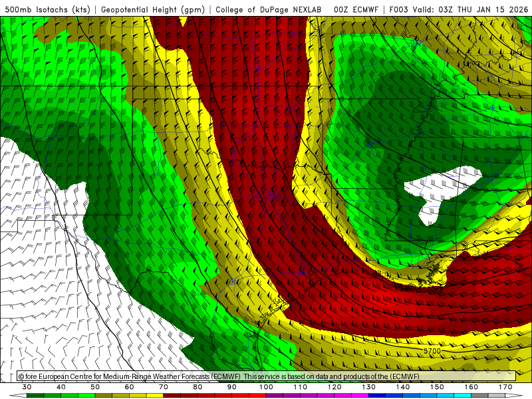The height and width of the screenshot is (399, 532).
Task: Select the 'College of DuPage NEXLAB' text
Action: [269, 10]
